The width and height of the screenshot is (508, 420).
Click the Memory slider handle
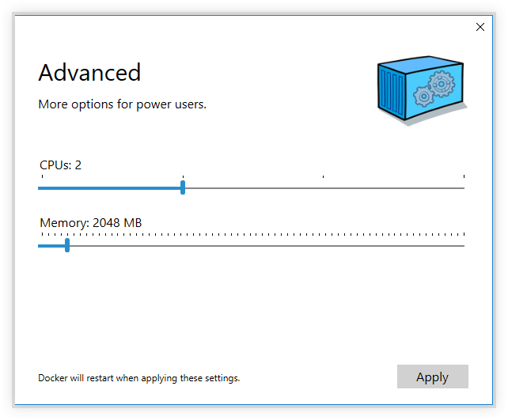tap(67, 245)
